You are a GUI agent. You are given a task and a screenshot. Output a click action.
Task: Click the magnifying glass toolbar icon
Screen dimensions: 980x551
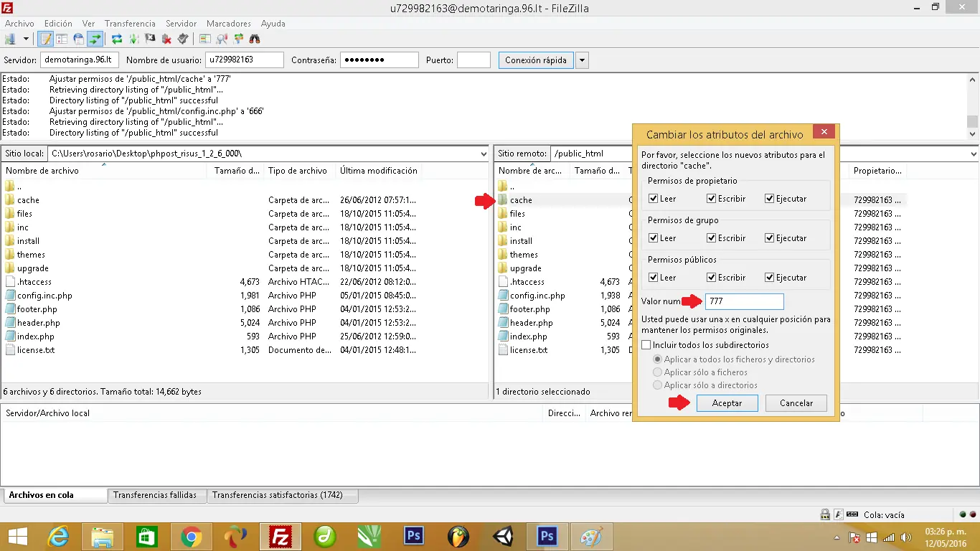222,39
